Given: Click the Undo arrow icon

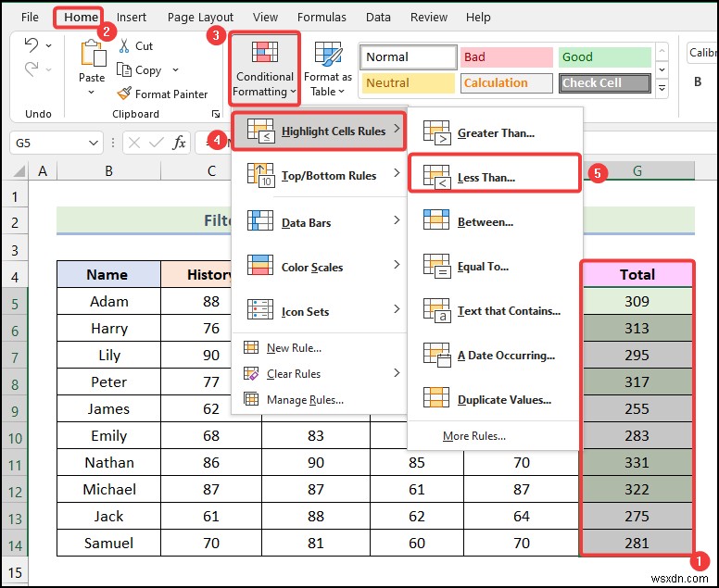Looking at the screenshot, I should pyautogui.click(x=32, y=45).
